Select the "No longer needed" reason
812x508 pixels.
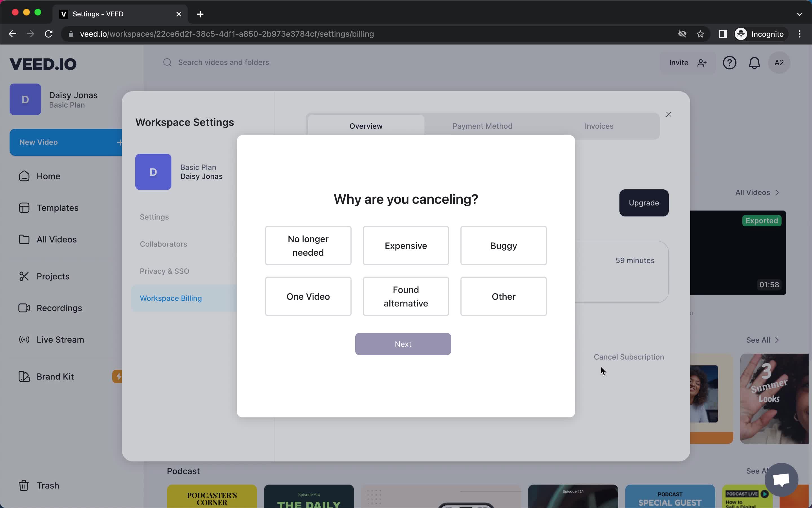point(308,246)
